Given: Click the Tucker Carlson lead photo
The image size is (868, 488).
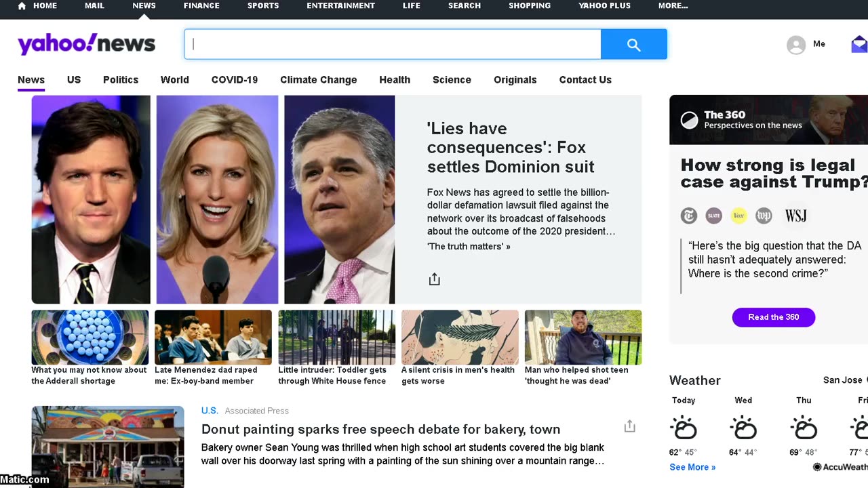Looking at the screenshot, I should pyautogui.click(x=91, y=199).
